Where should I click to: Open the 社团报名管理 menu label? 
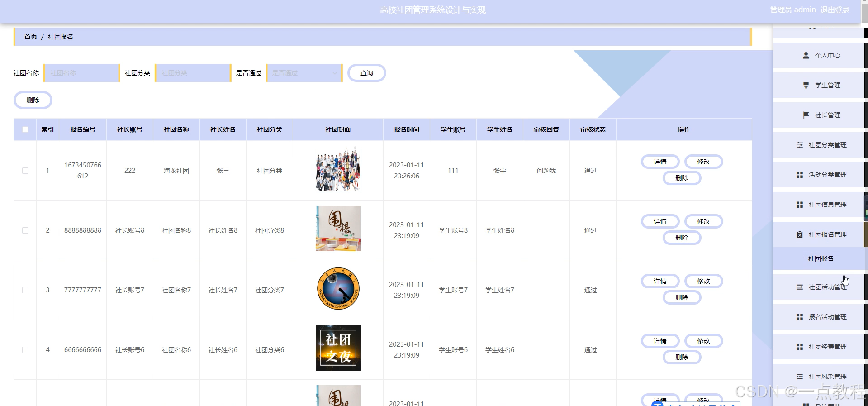[x=827, y=234]
